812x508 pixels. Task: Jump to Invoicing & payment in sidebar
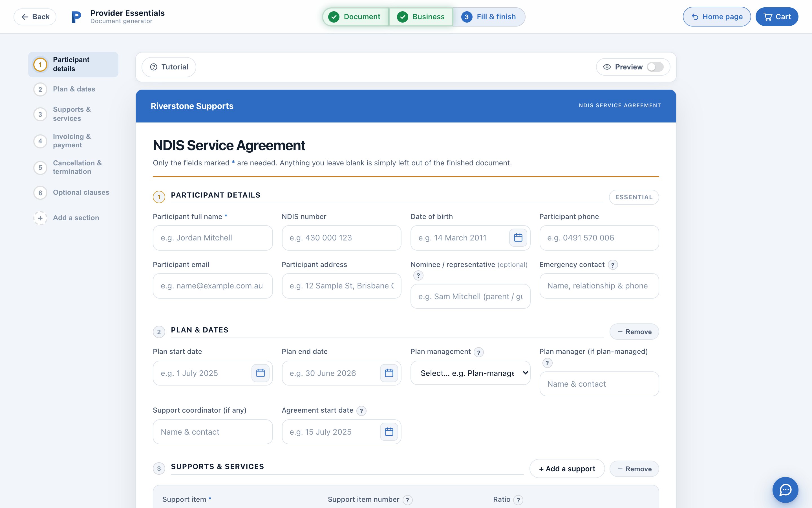click(73, 141)
